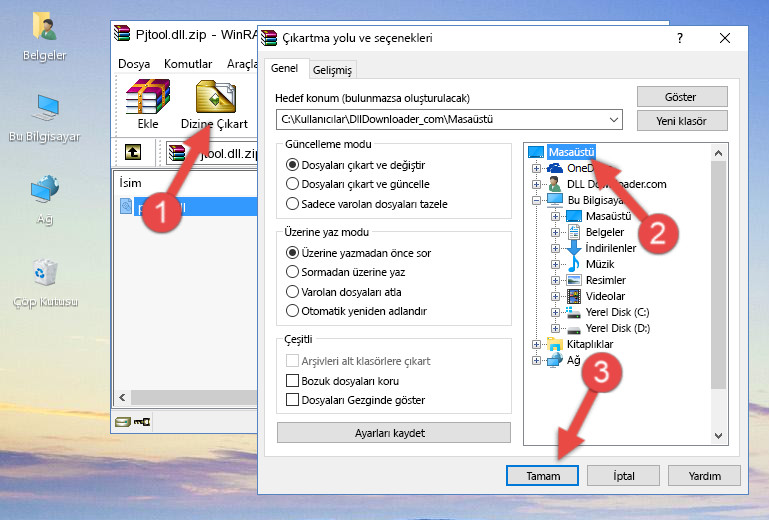Click Göster button
The height and width of the screenshot is (520, 769).
(x=682, y=97)
